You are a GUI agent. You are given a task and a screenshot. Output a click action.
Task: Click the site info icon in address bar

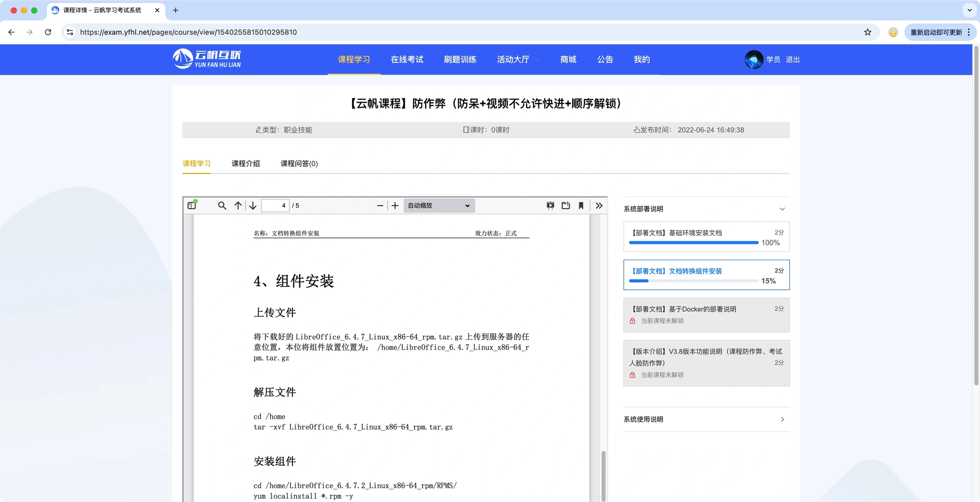click(70, 32)
